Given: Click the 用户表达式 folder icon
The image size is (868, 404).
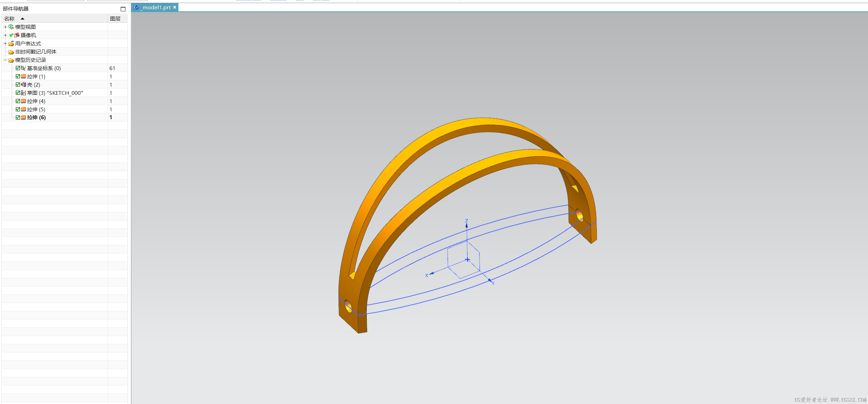Looking at the screenshot, I should 11,44.
